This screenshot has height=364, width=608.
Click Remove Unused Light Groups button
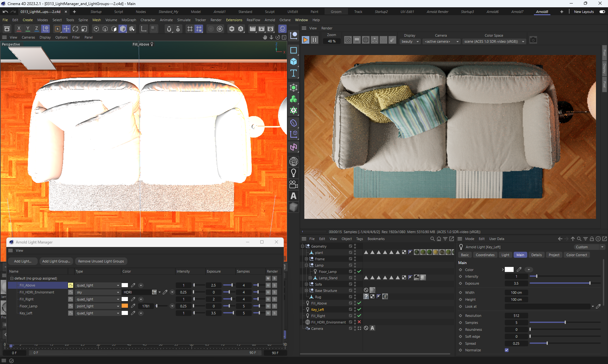101,261
